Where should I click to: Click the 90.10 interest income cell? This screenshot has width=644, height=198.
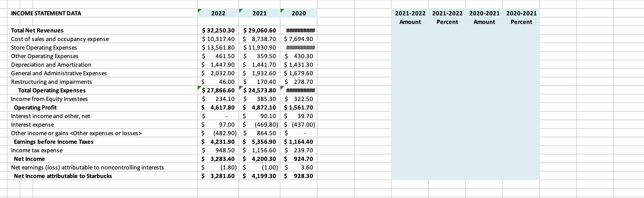(x=259, y=116)
